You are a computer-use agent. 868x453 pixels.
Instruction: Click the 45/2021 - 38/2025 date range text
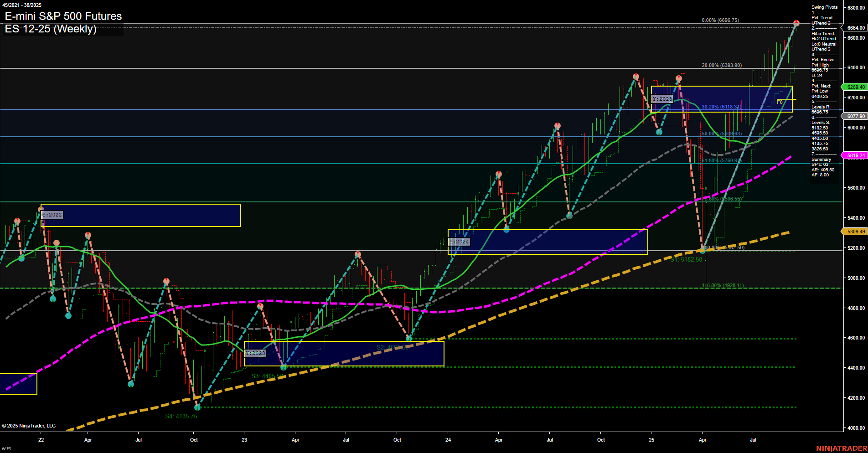coord(22,5)
